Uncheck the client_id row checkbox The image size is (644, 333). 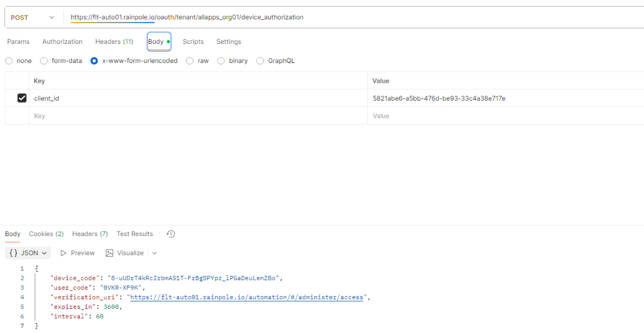pyautogui.click(x=22, y=98)
